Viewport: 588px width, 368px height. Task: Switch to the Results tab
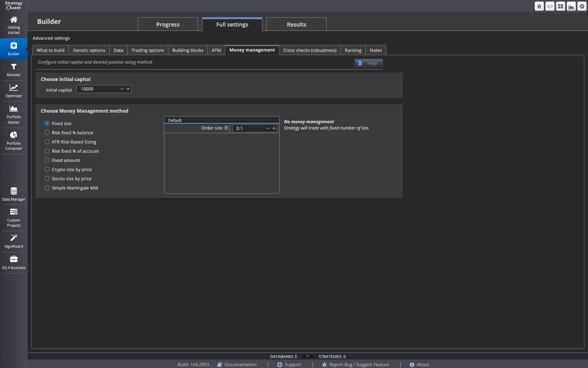[297, 24]
